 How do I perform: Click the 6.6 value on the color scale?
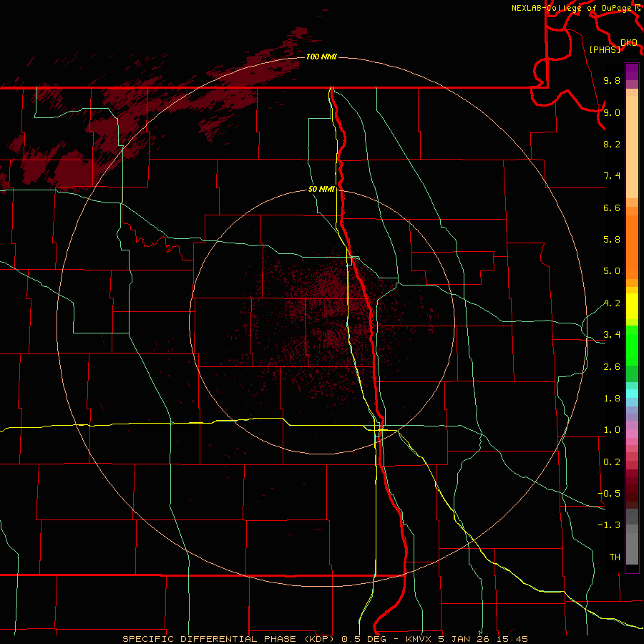coord(612,208)
